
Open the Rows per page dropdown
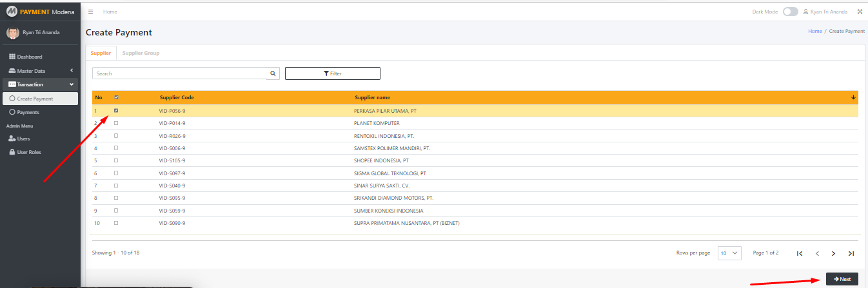[729, 253]
